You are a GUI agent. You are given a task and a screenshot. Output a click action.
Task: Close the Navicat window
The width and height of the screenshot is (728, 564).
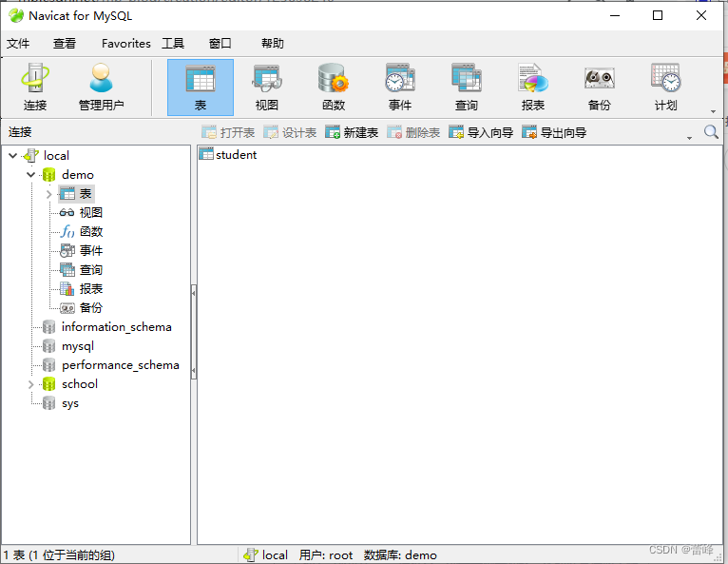[x=701, y=16]
